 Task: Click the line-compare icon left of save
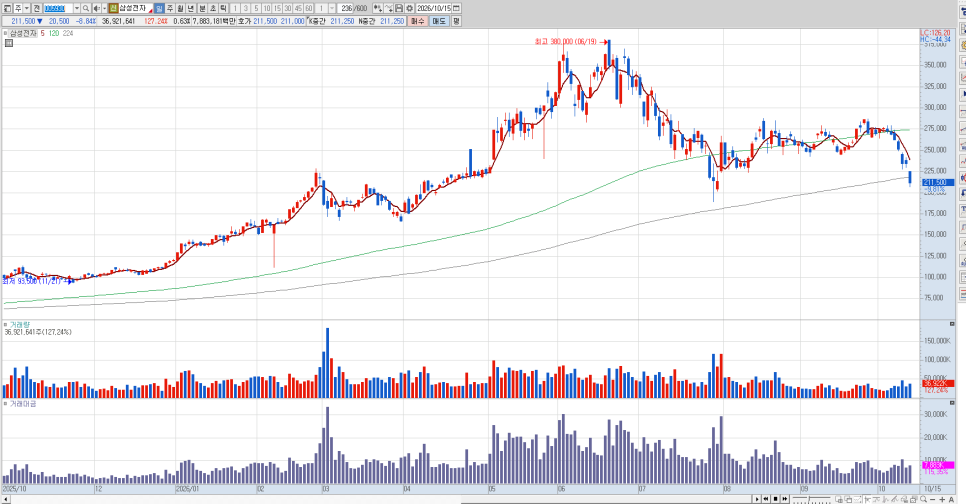(x=389, y=8)
